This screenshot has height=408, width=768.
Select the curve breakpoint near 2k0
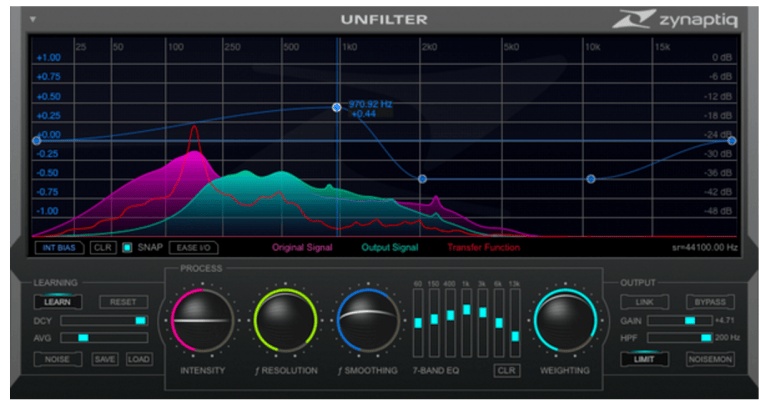(x=422, y=179)
